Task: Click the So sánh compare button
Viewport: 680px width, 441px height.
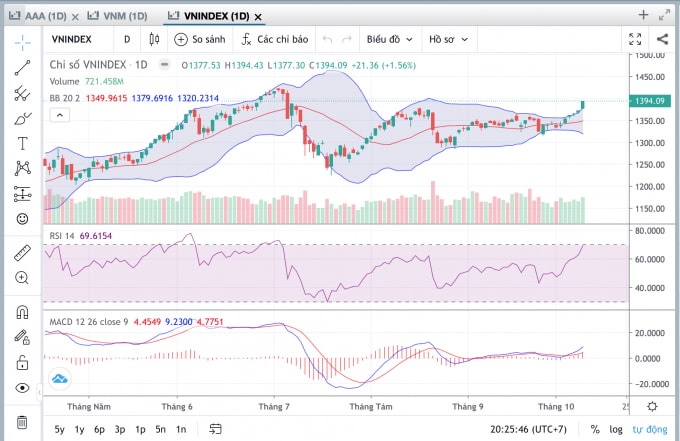Action: click(x=199, y=39)
